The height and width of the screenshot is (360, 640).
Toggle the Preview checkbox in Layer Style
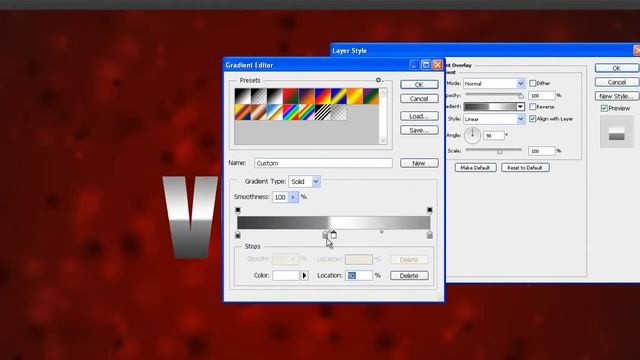[604, 108]
